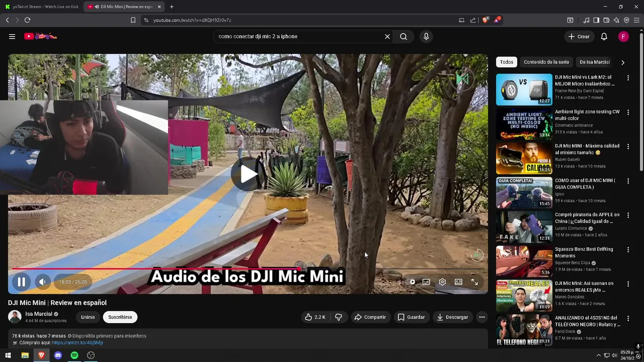The image size is (644, 362).
Task: Open the Crear menu
Action: click(x=579, y=36)
